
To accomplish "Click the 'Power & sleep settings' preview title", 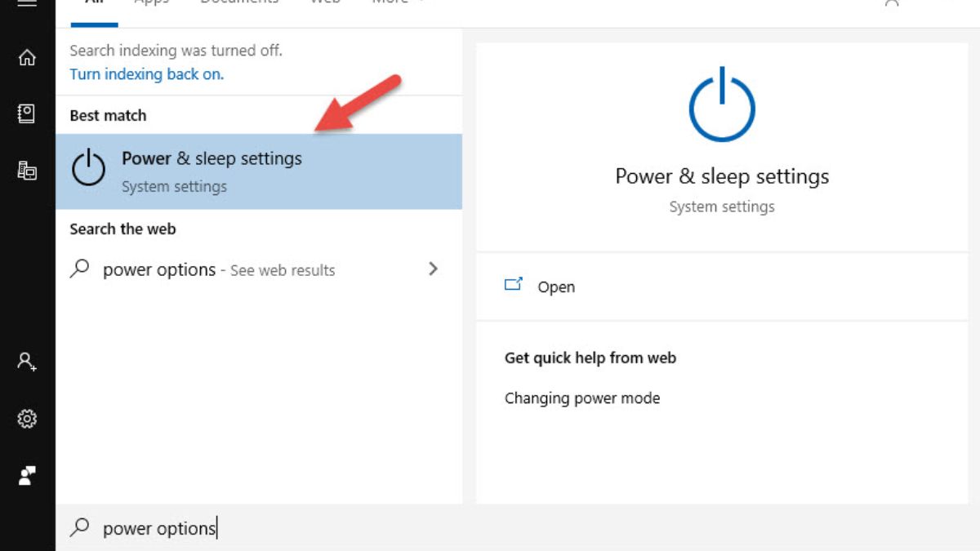I will click(x=722, y=176).
